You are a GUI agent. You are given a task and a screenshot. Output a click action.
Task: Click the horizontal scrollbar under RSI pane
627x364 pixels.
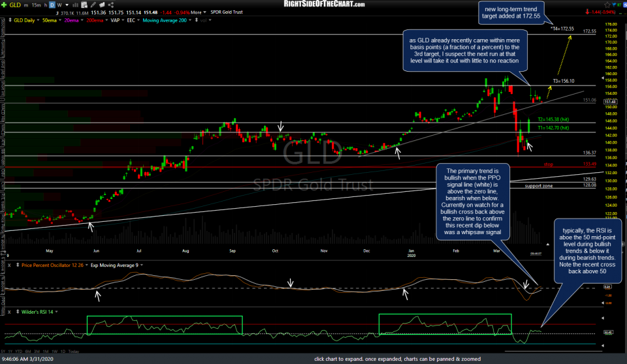coord(553,351)
